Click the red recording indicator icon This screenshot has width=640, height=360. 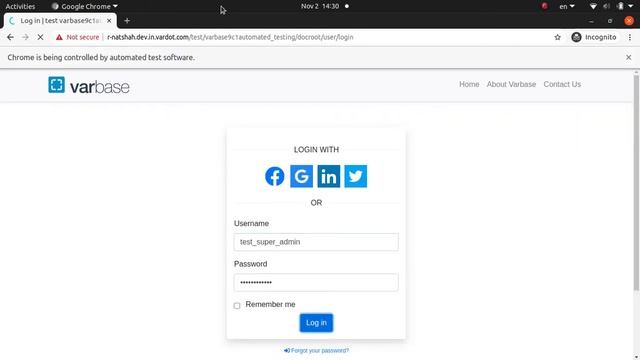coord(544,6)
